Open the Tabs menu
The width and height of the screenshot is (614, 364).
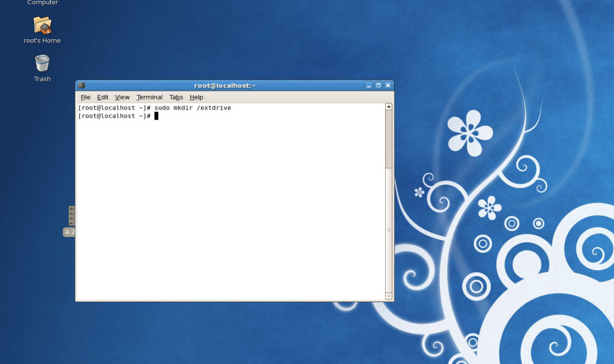point(176,97)
